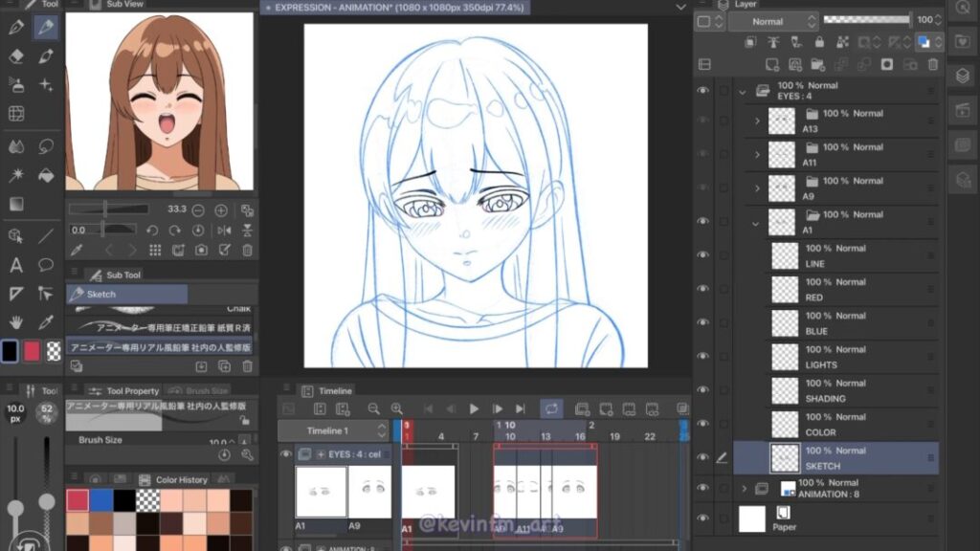Open the Normal blending mode dropdown

coord(773,21)
